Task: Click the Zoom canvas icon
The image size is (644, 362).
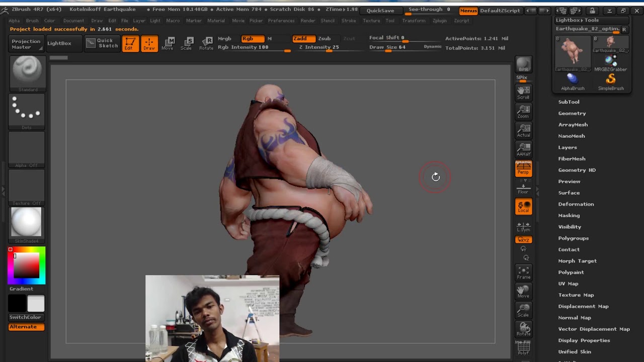Action: pos(523,112)
